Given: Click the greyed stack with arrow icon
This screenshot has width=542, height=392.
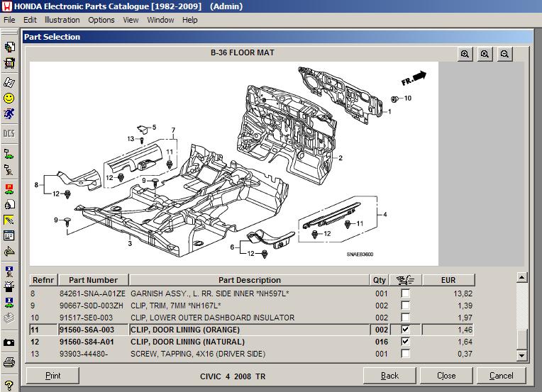Looking at the screenshot, I should tap(9, 318).
